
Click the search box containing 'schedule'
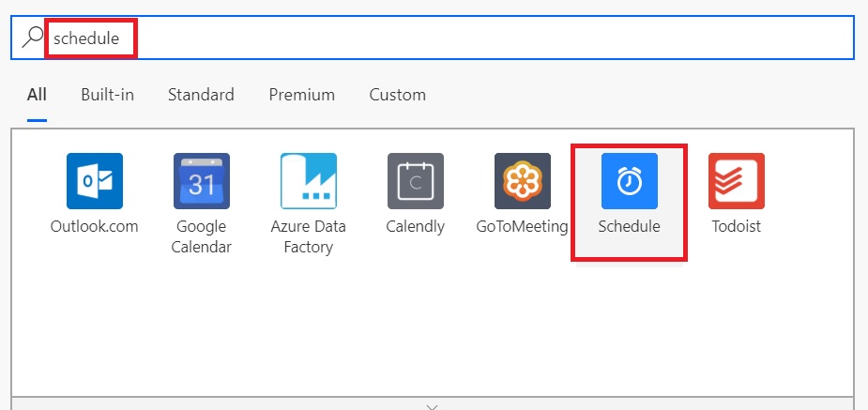pyautogui.click(x=433, y=38)
